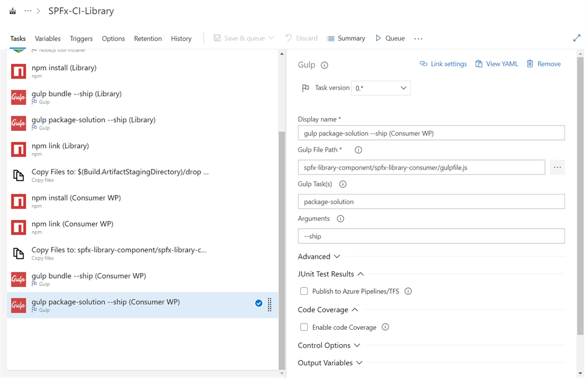Screen dimensions: 588x378
Task: Open the Triggers tab
Action: point(81,38)
